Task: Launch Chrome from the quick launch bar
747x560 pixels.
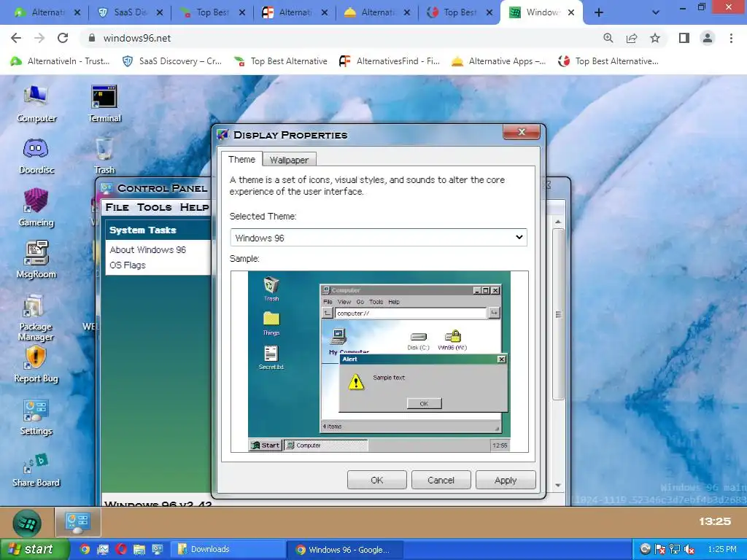Action: [x=85, y=549]
